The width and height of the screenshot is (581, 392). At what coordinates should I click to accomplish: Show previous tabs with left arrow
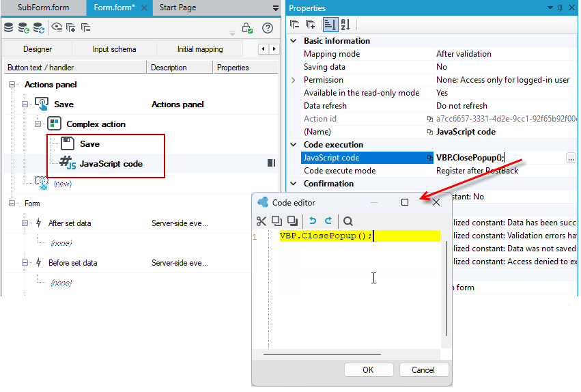click(264, 49)
